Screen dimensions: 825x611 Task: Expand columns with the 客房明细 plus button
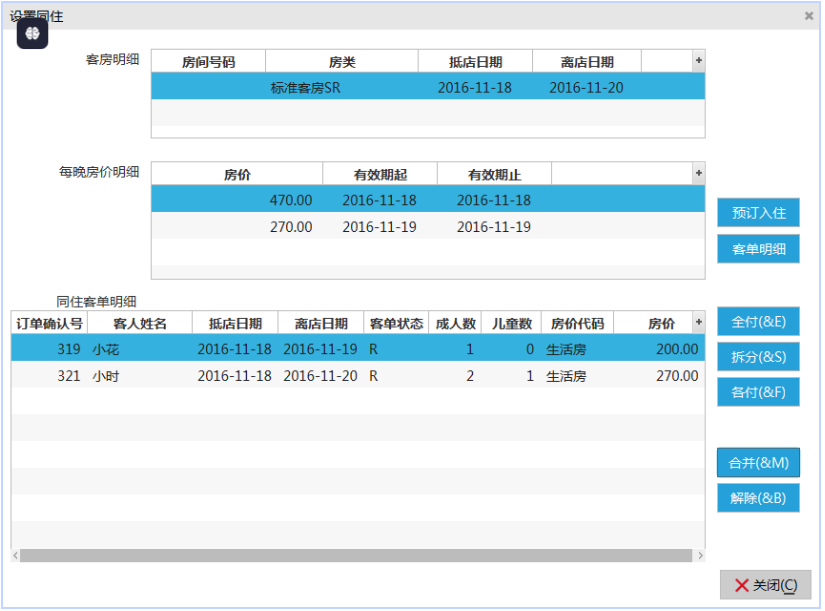(698, 61)
